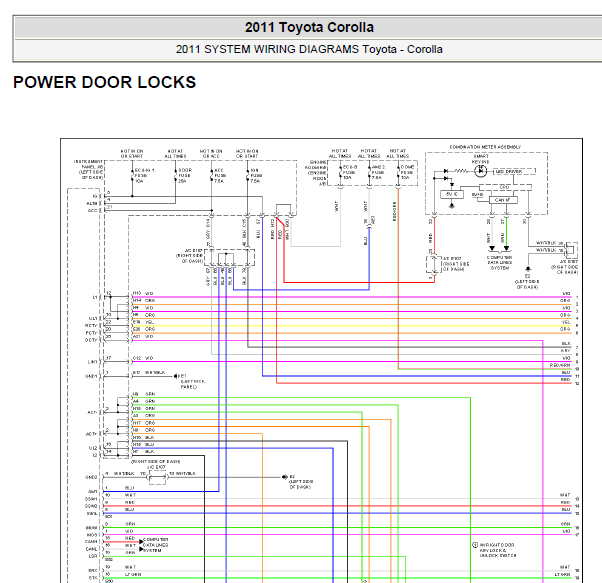Click the 'B17 WHT/BLK' wire label
Screen dimensions: 602x583
pyautogui.click(x=149, y=373)
